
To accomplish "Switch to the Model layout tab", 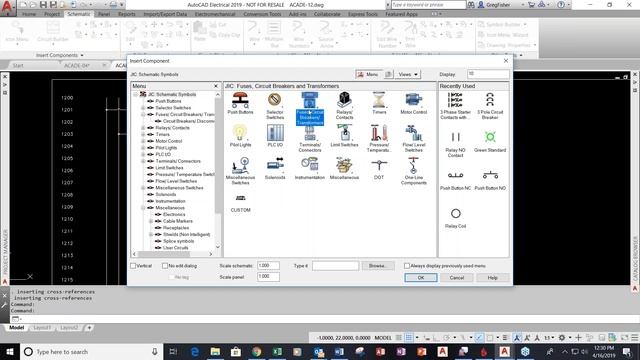I will (16, 328).
